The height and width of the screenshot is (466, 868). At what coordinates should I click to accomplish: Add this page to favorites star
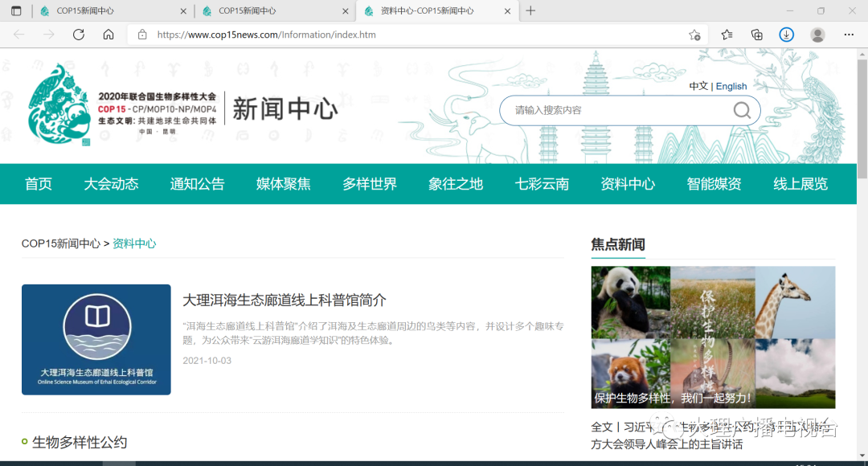click(x=694, y=35)
